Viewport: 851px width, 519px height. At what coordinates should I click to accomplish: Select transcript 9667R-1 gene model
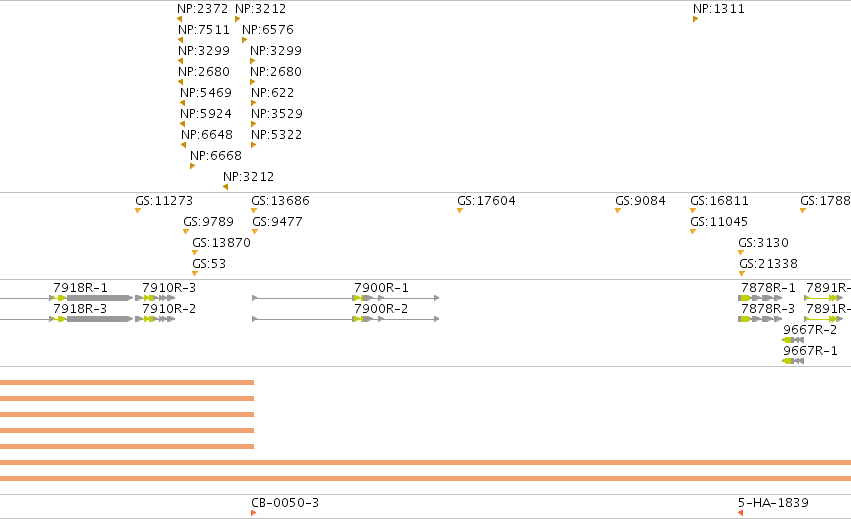point(793,361)
